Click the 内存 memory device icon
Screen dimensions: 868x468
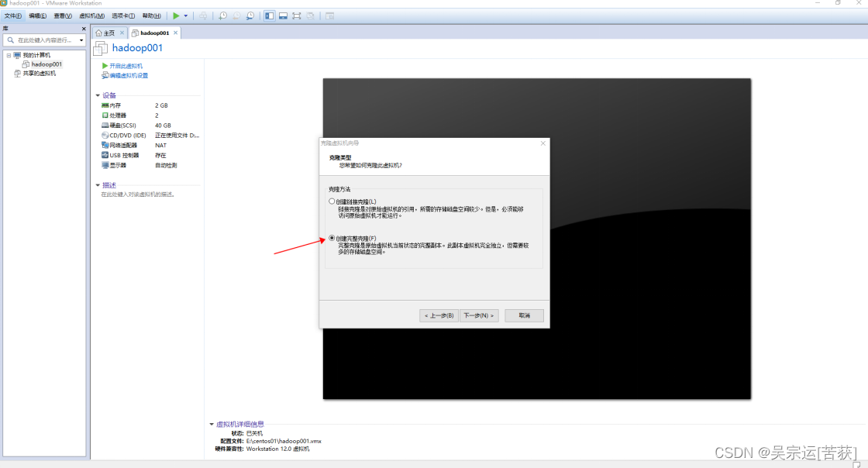[105, 105]
